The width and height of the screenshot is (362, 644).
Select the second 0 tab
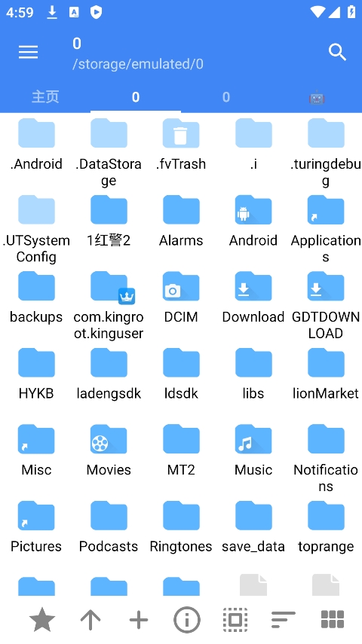pyautogui.click(x=226, y=97)
